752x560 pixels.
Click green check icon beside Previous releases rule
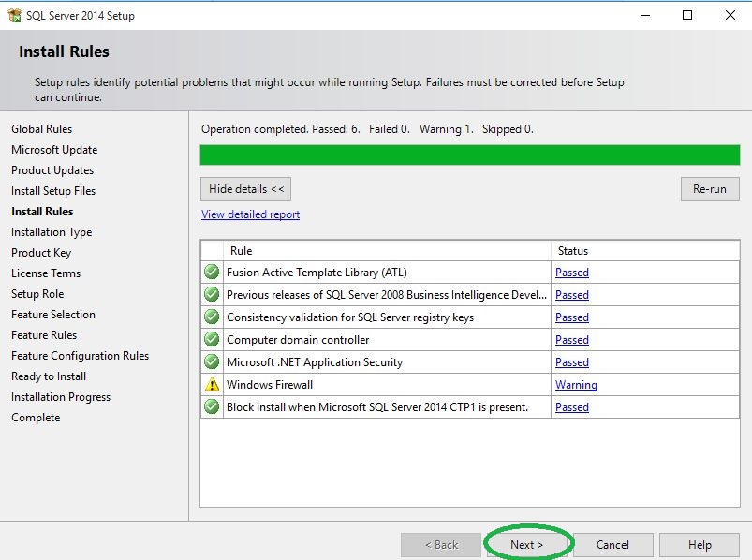(212, 295)
